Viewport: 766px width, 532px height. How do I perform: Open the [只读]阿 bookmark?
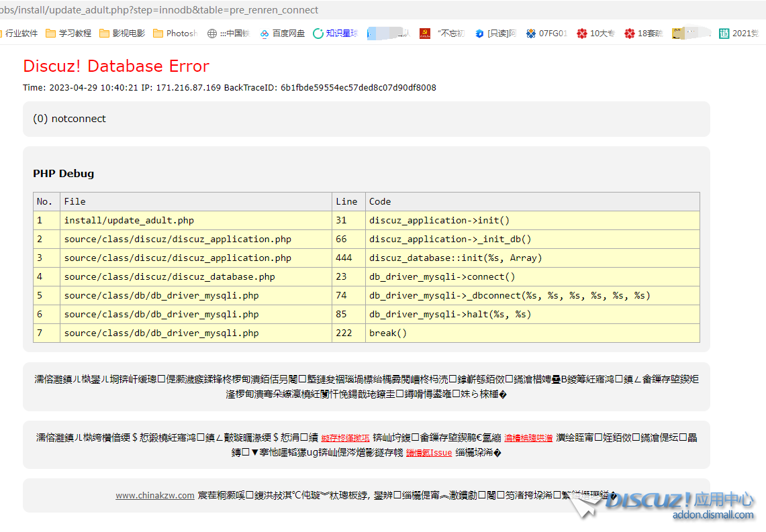[x=495, y=34]
